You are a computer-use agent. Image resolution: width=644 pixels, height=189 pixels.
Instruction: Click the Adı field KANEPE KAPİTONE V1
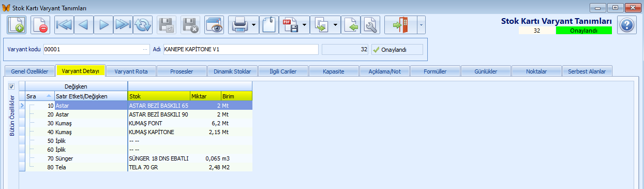(x=241, y=50)
